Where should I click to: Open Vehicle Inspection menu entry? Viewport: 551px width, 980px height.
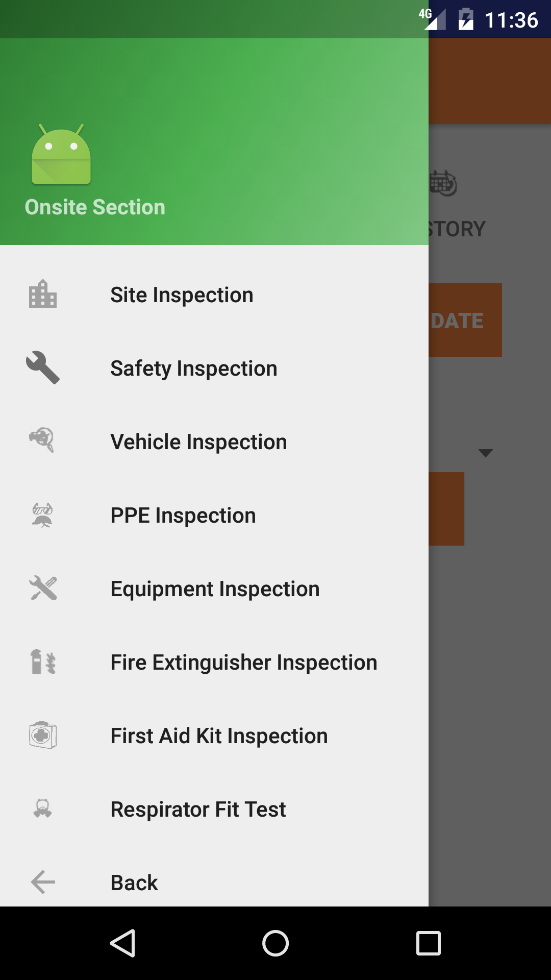pyautogui.click(x=198, y=442)
